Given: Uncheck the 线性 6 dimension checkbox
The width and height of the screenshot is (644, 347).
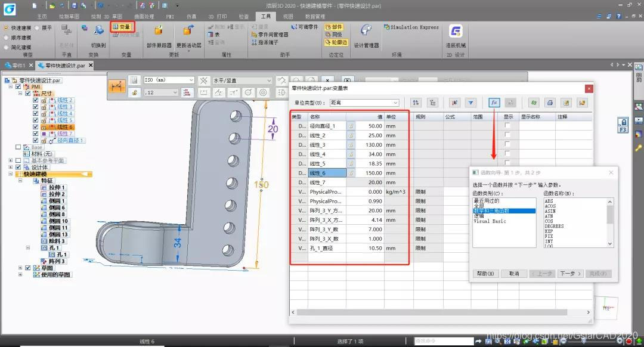Looking at the screenshot, I should click(35, 127).
